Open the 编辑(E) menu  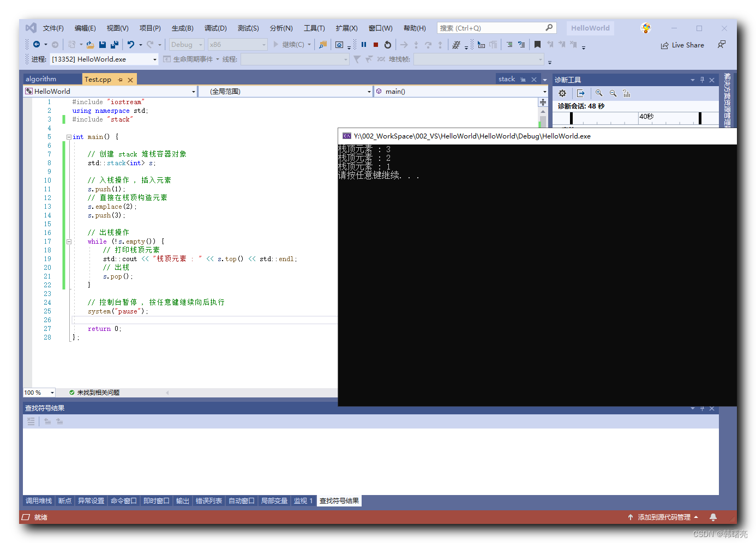[85, 28]
